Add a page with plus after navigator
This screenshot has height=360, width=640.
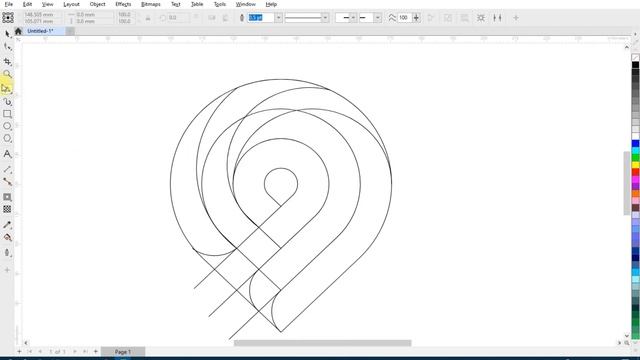[x=96, y=351]
